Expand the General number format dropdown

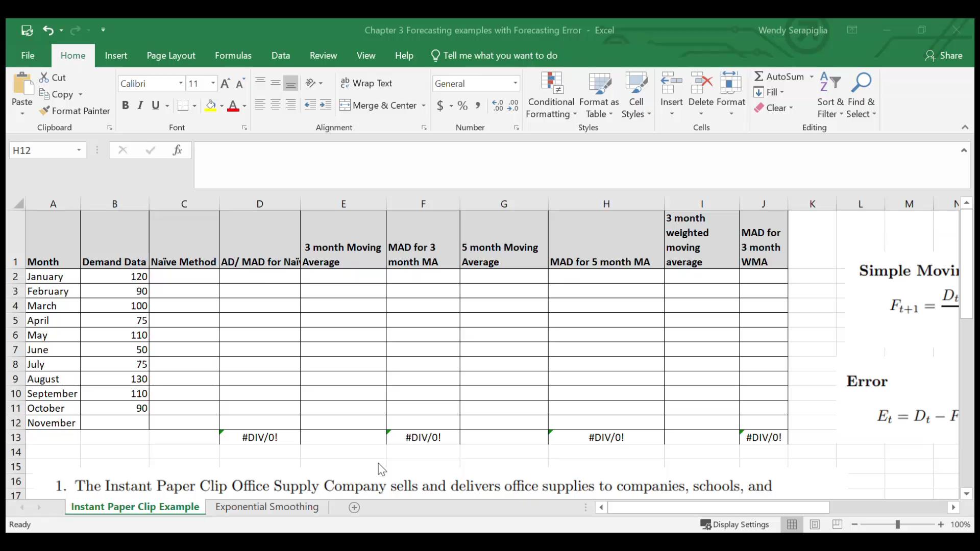pos(515,83)
